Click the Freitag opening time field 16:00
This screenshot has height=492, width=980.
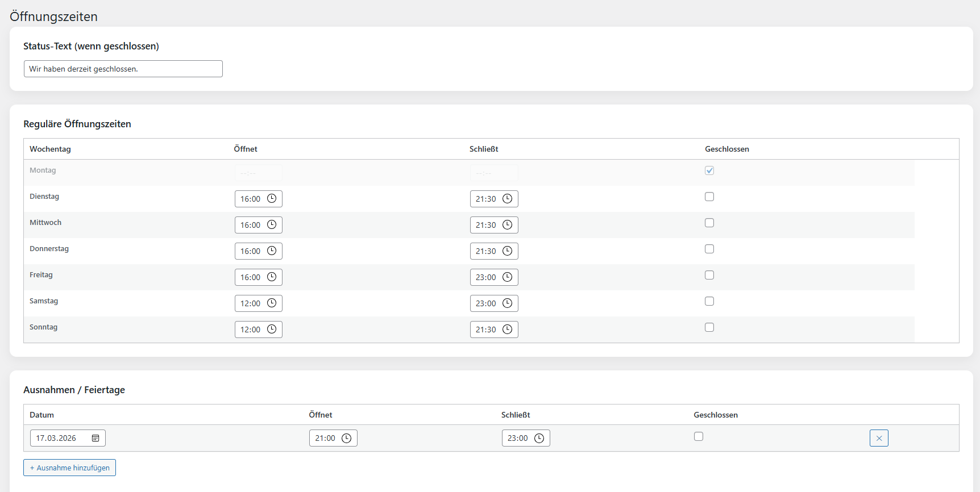point(250,277)
